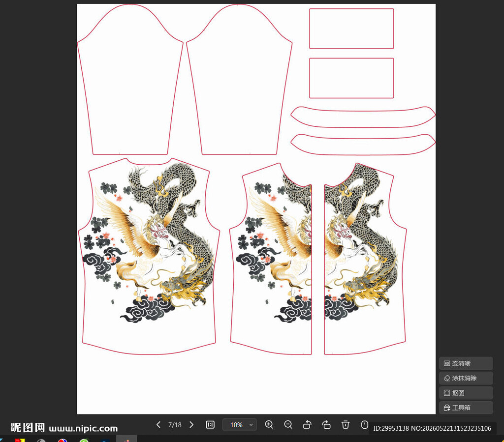Open the 工具箱 toolbox button

click(466, 408)
